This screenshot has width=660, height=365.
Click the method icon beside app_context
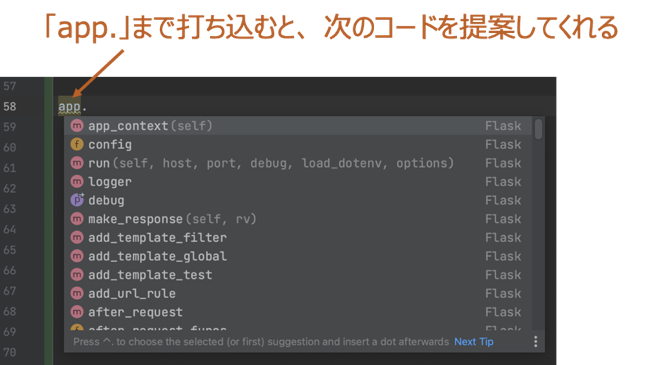[x=77, y=126]
